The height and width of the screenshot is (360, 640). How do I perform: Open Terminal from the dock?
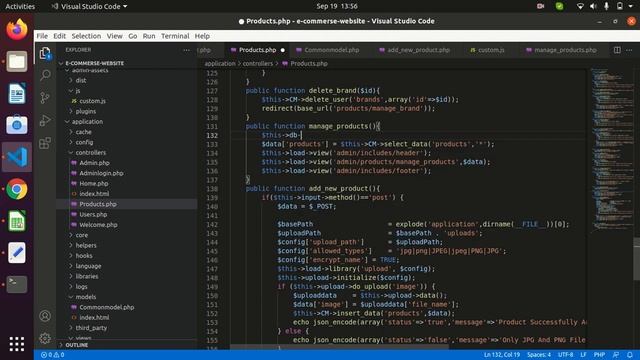coord(17,284)
